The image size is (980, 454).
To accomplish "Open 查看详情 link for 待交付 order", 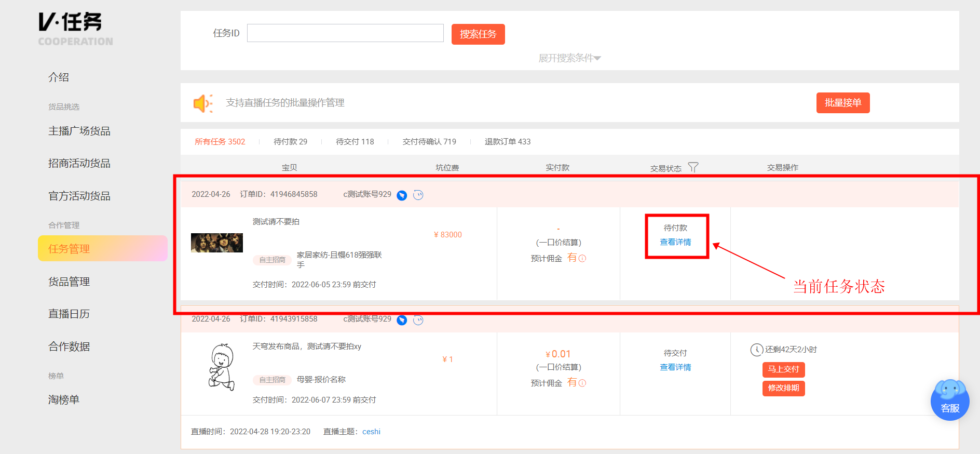I will tap(675, 367).
